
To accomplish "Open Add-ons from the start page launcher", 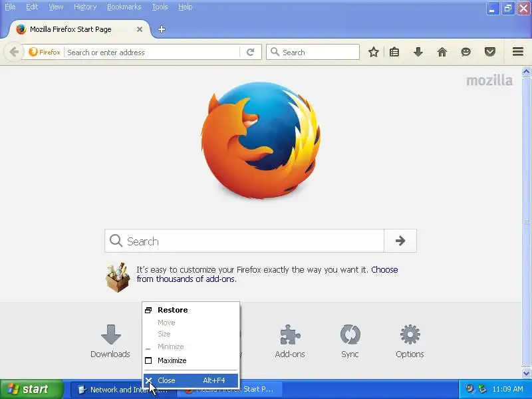I will pos(290,341).
